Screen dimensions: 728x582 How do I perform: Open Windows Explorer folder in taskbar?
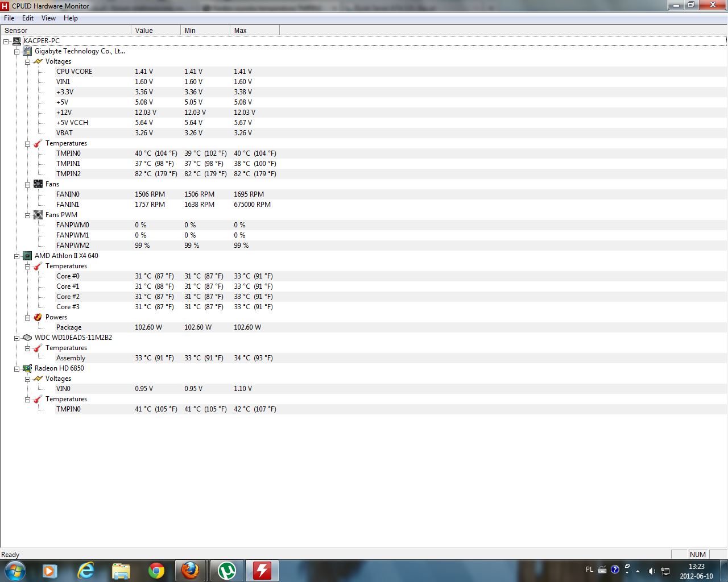(x=121, y=571)
